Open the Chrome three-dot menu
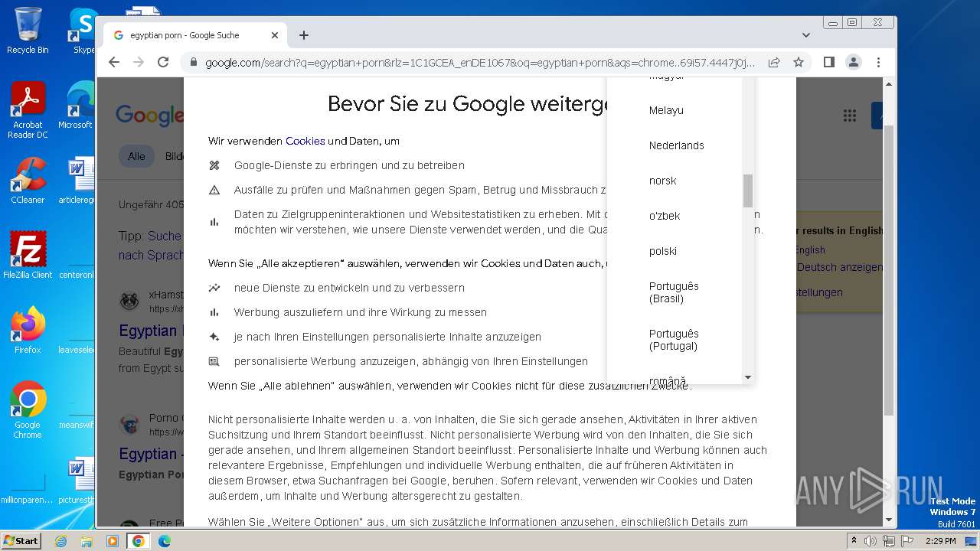The width and height of the screenshot is (980, 551). click(x=878, y=62)
